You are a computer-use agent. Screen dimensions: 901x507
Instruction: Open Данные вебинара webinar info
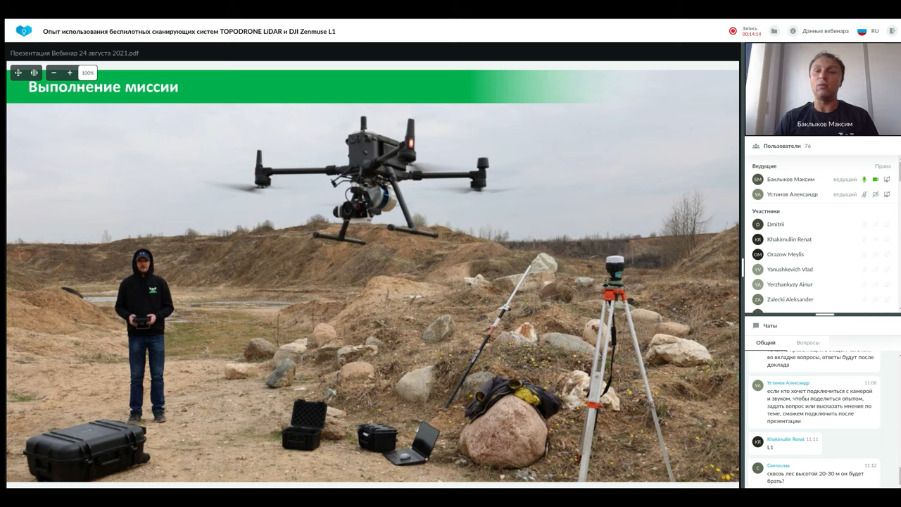point(820,31)
